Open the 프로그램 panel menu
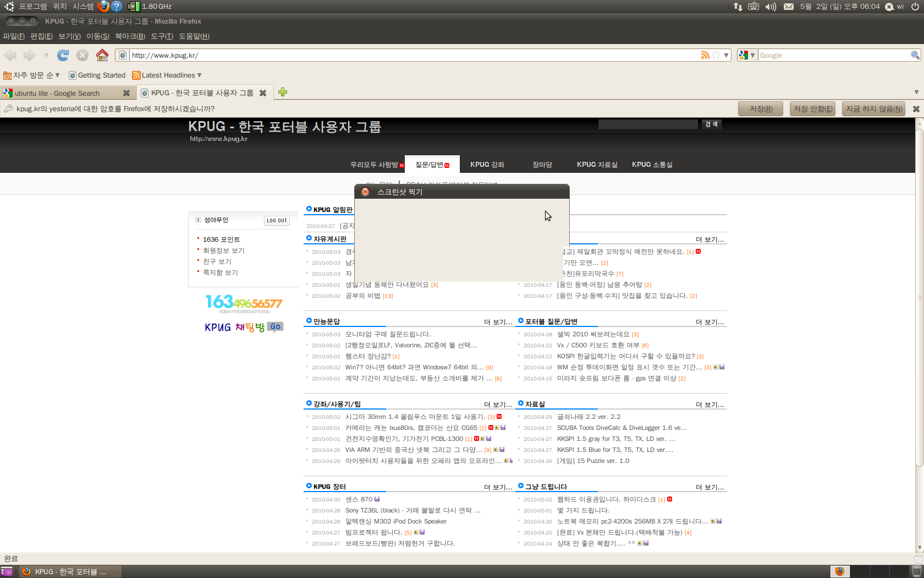The height and width of the screenshot is (578, 924). 33,7
